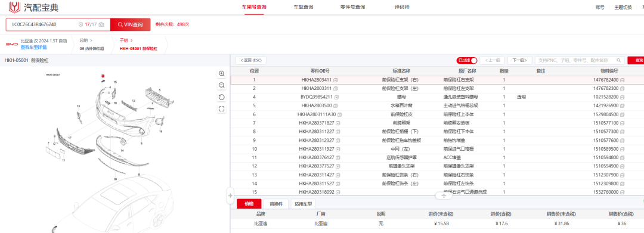Click the 汽配宝典 logo icon
The width and height of the screenshot is (644, 233).
tap(15, 7)
